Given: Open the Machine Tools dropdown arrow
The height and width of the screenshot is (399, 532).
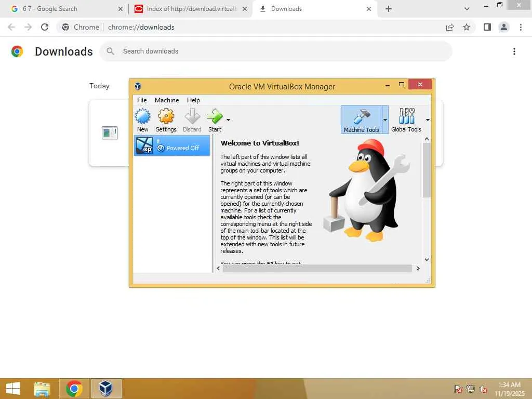Looking at the screenshot, I should 385,120.
